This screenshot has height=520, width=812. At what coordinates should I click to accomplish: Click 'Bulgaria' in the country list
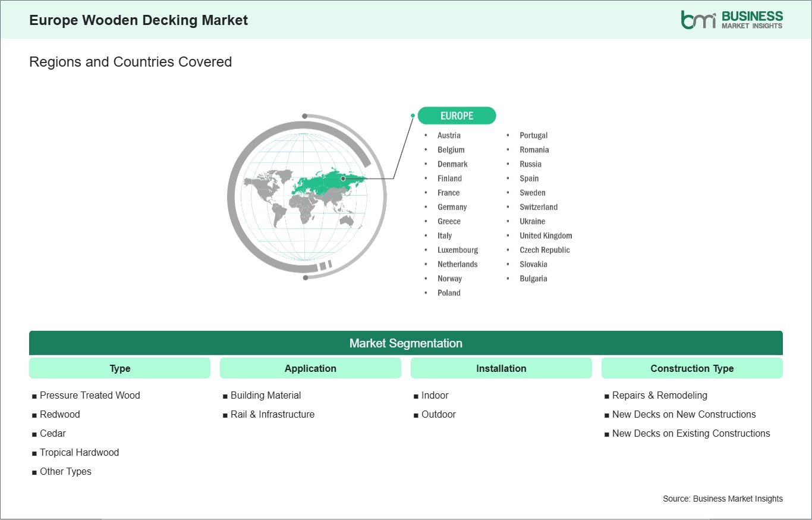(x=533, y=278)
